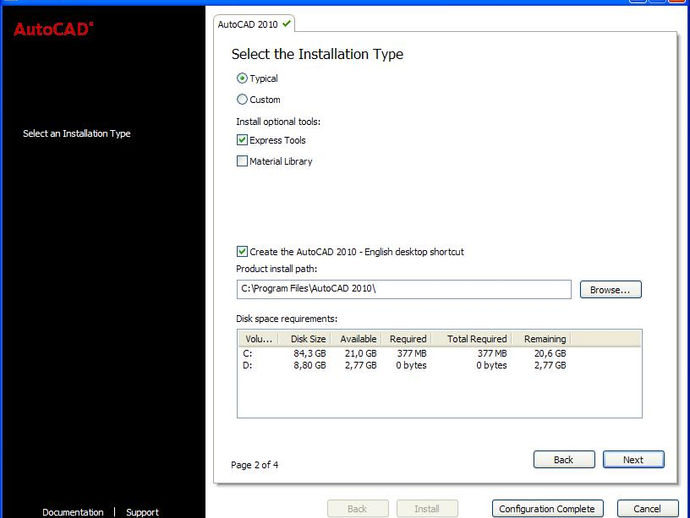This screenshot has width=690, height=518.
Task: Click the Install optional tools label
Action: (278, 121)
